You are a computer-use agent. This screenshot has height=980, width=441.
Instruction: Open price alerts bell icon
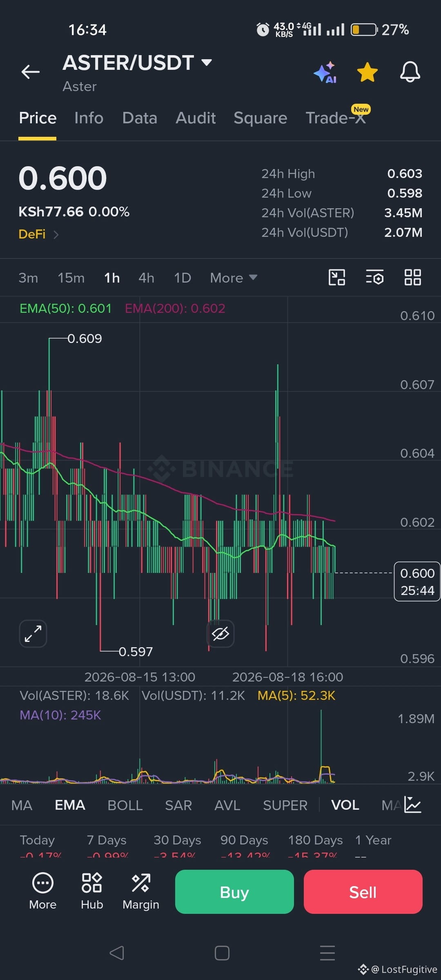click(x=410, y=72)
